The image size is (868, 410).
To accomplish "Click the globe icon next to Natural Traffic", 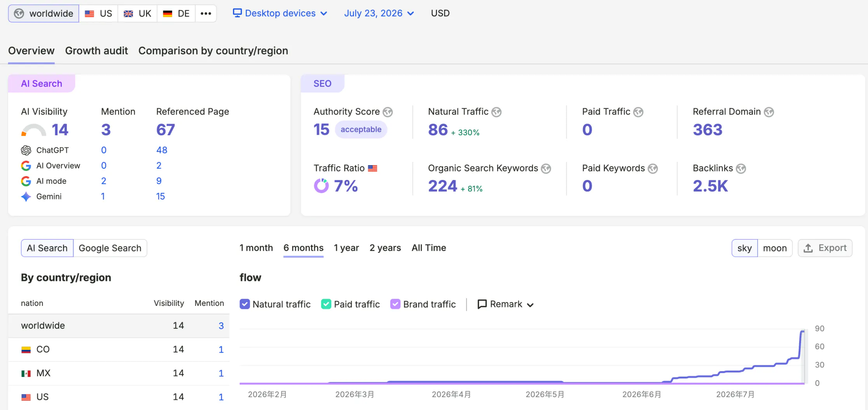I will click(496, 112).
